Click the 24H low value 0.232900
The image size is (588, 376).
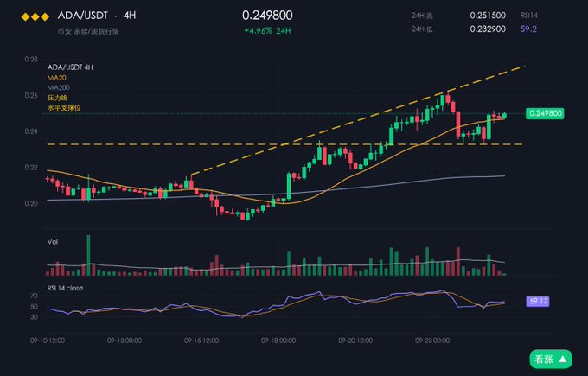pos(488,29)
